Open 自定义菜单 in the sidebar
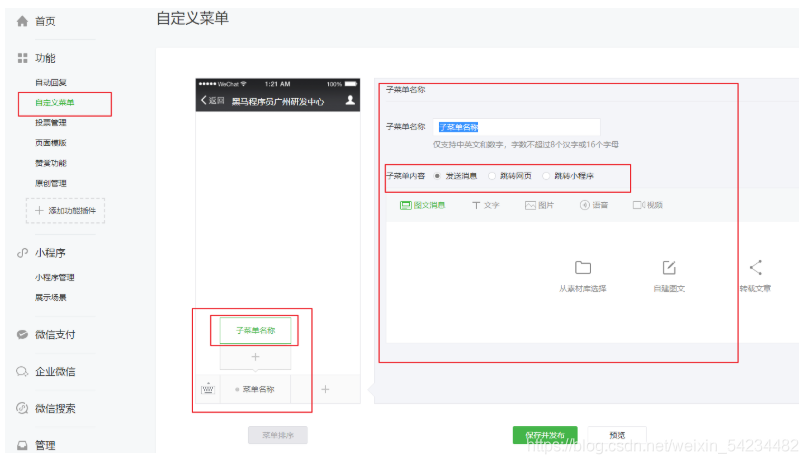 pos(55,103)
